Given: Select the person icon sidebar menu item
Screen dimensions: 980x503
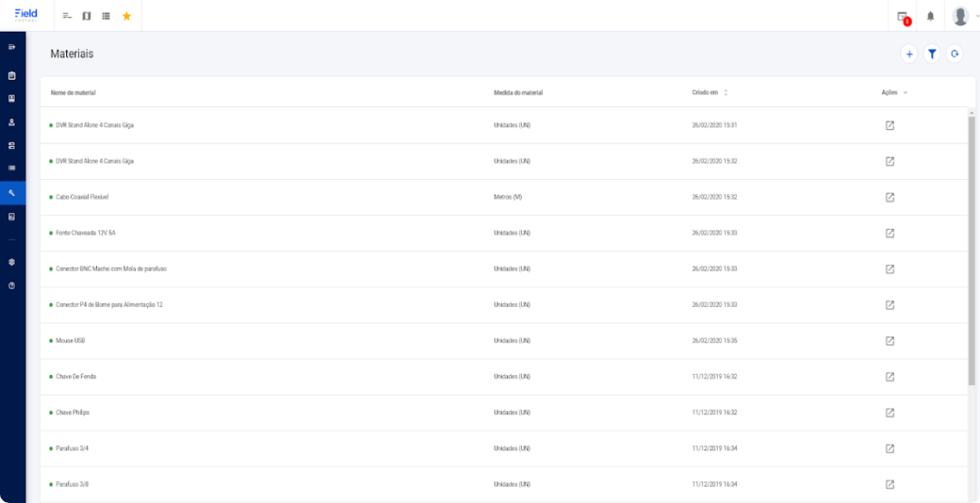Looking at the screenshot, I should [x=12, y=122].
